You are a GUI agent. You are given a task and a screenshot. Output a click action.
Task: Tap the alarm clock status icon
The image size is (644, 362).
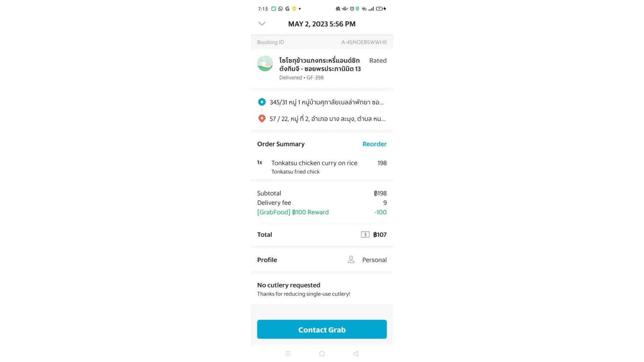(352, 9)
